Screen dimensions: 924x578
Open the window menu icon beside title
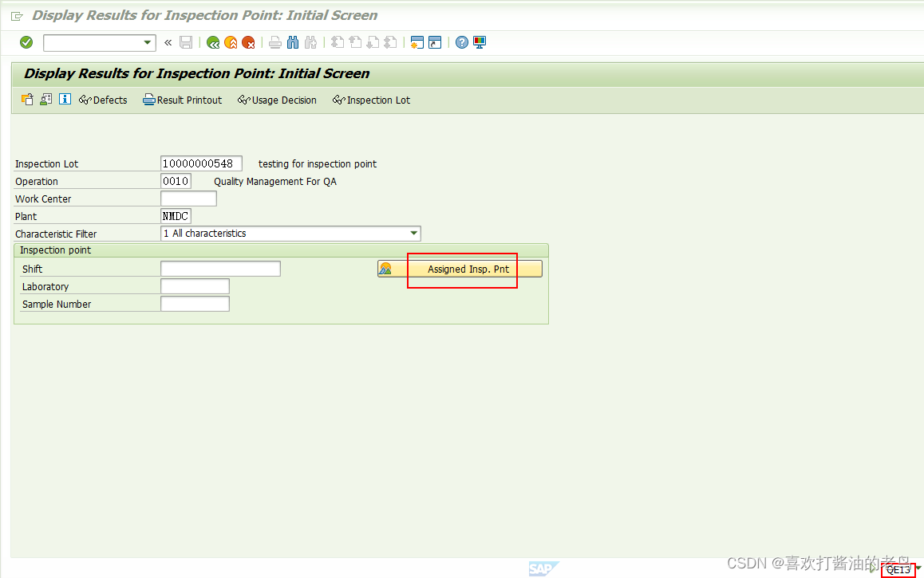17,16
